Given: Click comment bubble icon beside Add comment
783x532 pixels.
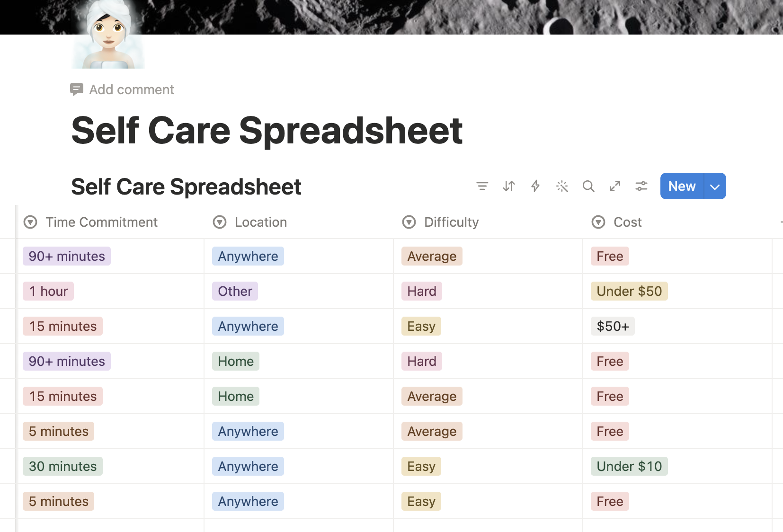Looking at the screenshot, I should tap(77, 89).
